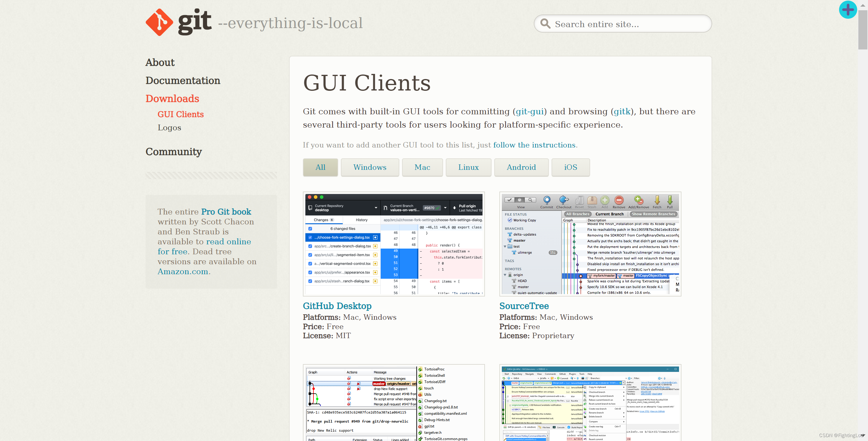Viewport: 868px width, 441px height.
Task: Open the Documentation section
Action: tap(183, 80)
